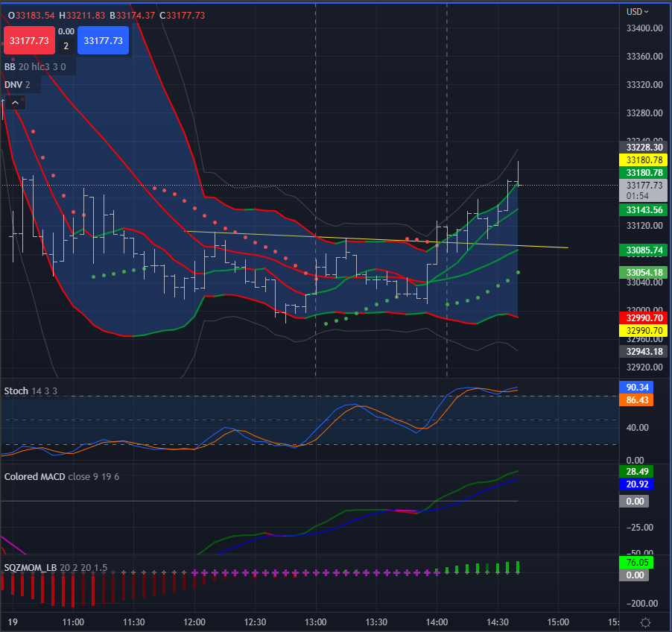Select the Colored MACD close 9 19 6 label
This screenshot has width=672, height=632.
click(x=61, y=476)
